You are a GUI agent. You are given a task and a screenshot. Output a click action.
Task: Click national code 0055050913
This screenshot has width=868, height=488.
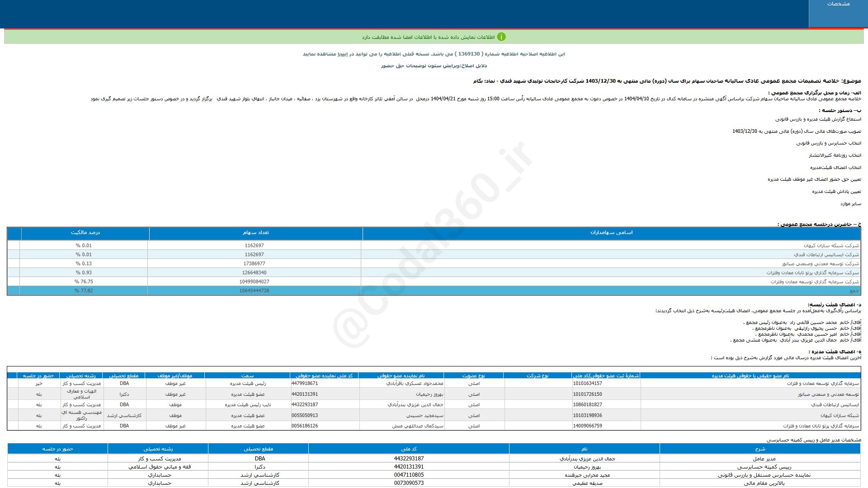click(305, 415)
